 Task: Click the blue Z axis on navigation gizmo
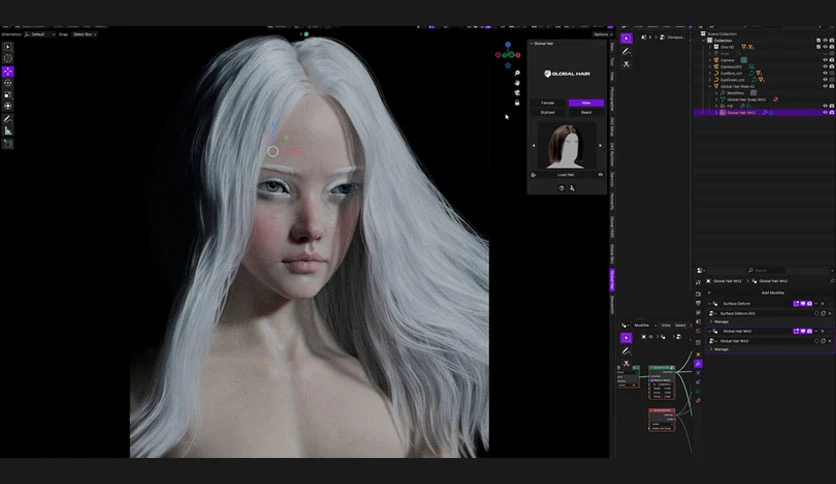[508, 45]
